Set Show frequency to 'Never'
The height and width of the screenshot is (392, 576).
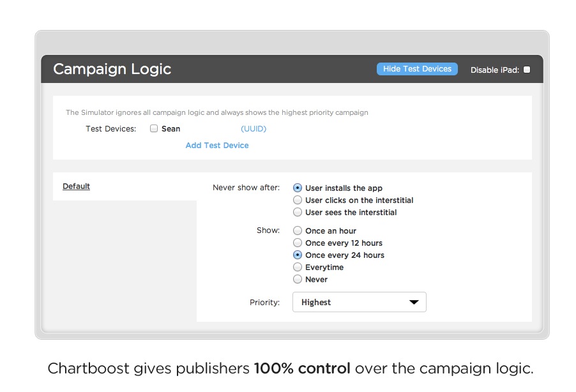point(298,280)
